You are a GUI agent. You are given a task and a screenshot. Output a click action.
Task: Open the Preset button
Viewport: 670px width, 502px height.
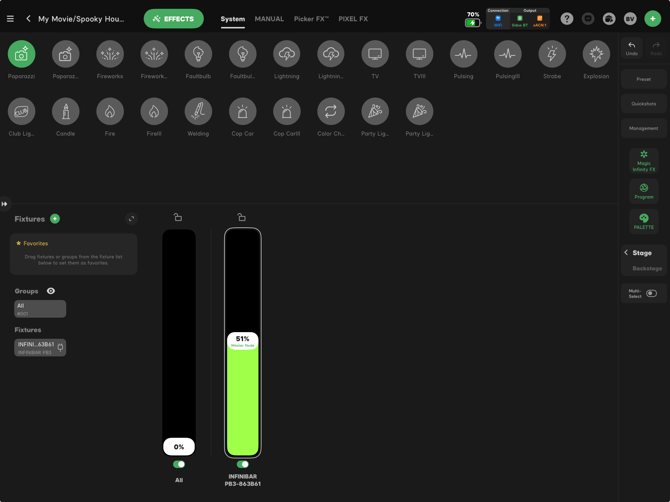pyautogui.click(x=644, y=79)
